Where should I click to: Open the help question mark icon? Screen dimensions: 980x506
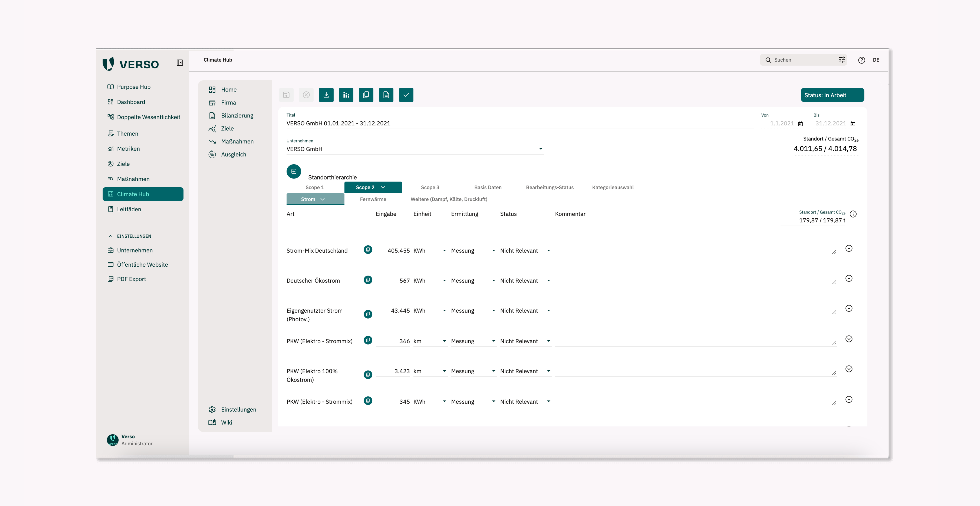coord(862,60)
